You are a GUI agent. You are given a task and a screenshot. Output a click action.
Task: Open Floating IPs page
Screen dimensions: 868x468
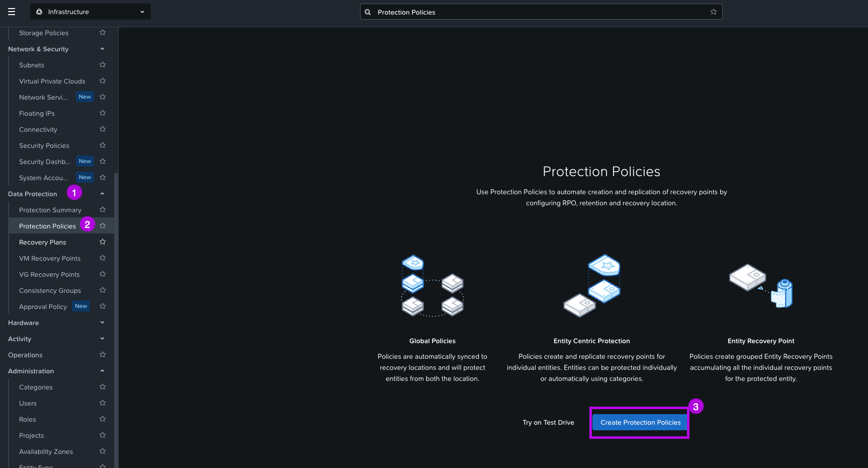point(37,113)
